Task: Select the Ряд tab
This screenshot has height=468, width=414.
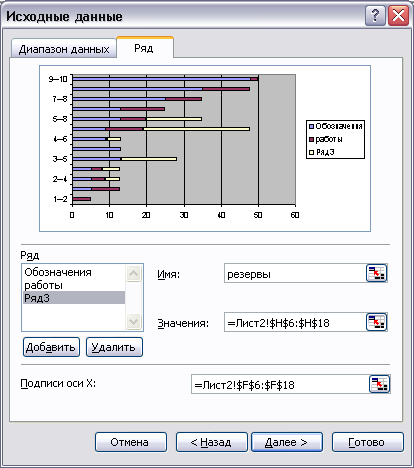Action: (x=144, y=48)
